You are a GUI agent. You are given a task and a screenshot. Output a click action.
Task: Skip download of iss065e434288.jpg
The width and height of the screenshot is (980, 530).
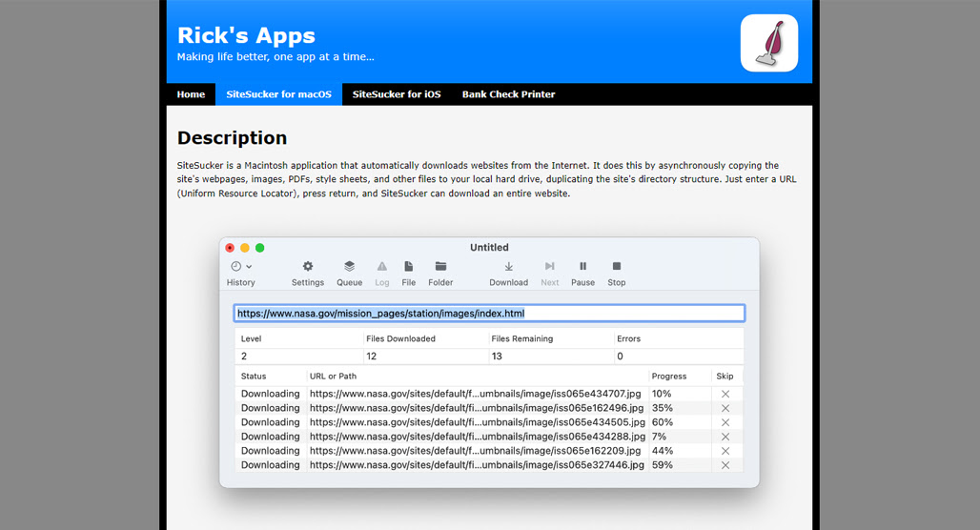725,437
